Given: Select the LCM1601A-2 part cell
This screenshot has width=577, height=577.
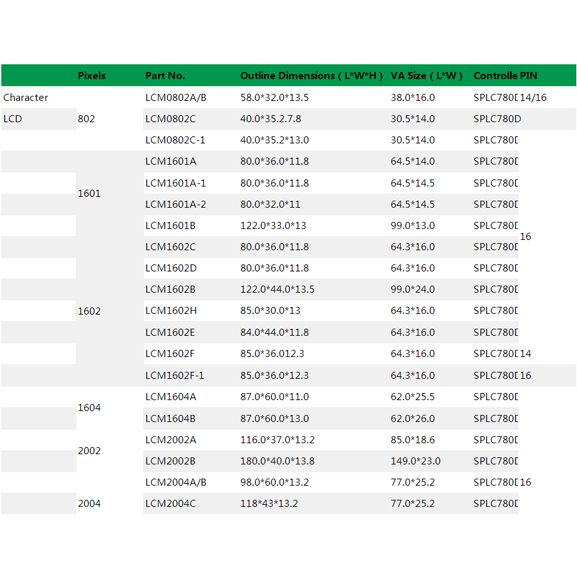Looking at the screenshot, I should (176, 204).
